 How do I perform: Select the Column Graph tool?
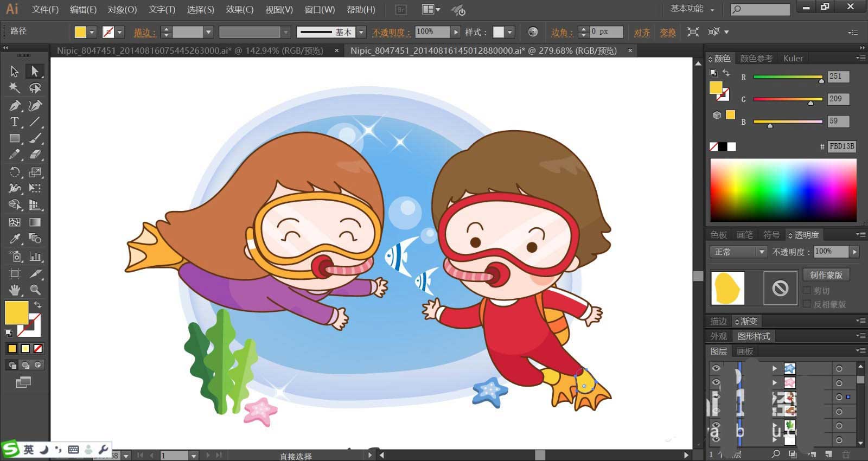point(35,257)
